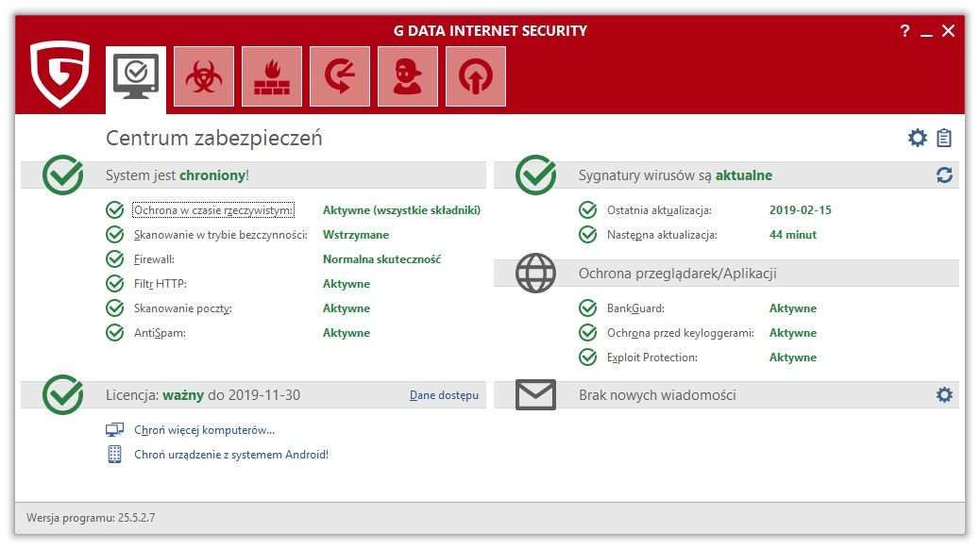Click Ostatnia aktualizacja: label
The width and height of the screenshot is (980, 549).
(659, 210)
